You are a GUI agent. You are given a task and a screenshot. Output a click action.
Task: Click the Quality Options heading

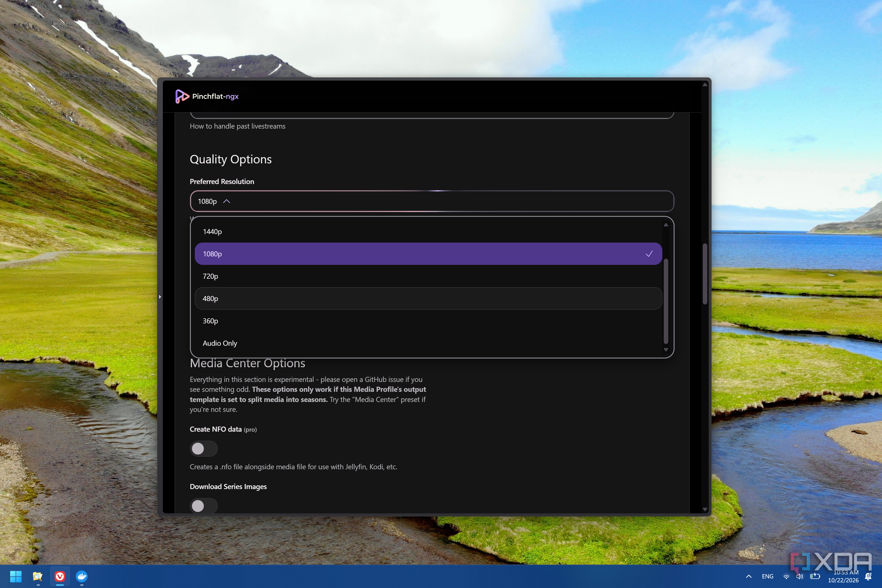coord(231,159)
